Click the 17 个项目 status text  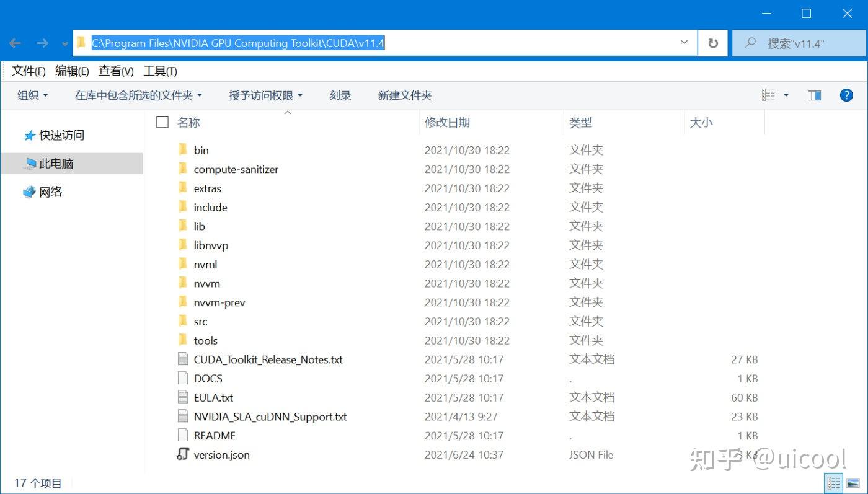tap(38, 483)
